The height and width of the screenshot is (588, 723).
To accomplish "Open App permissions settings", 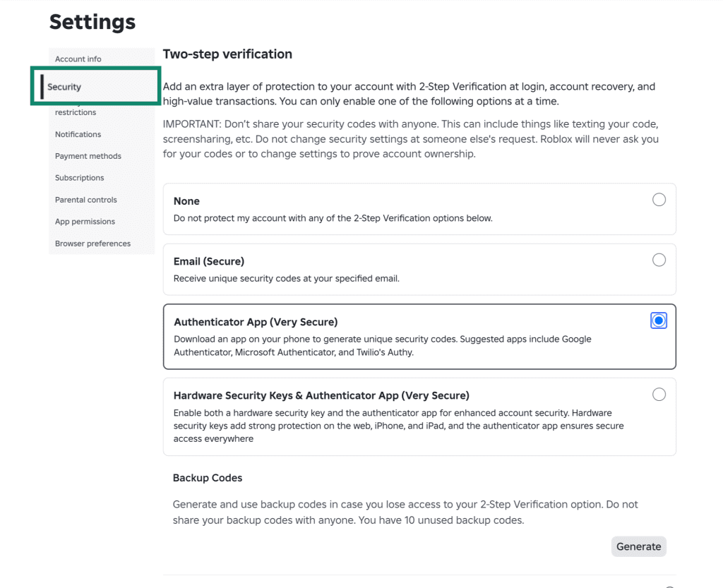I will (x=85, y=221).
